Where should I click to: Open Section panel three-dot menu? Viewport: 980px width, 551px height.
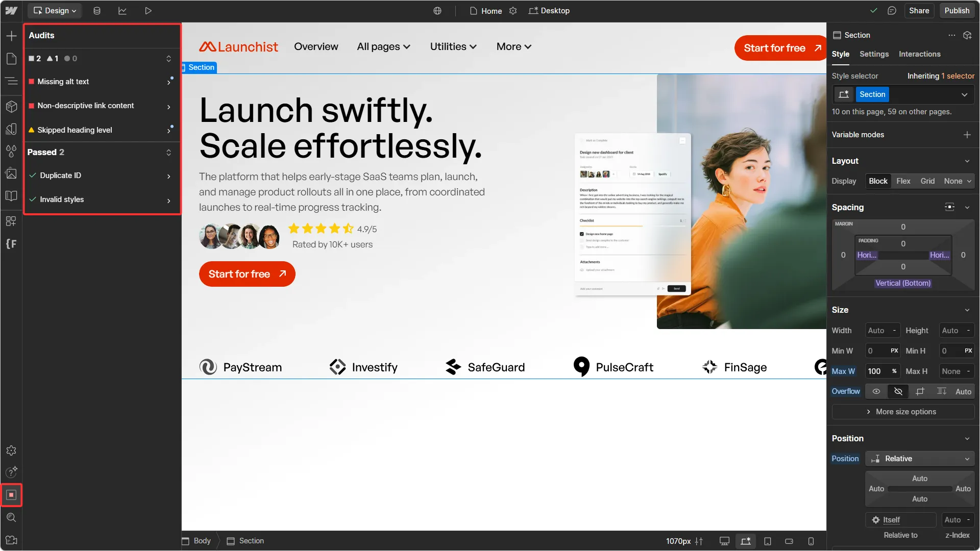click(x=952, y=35)
